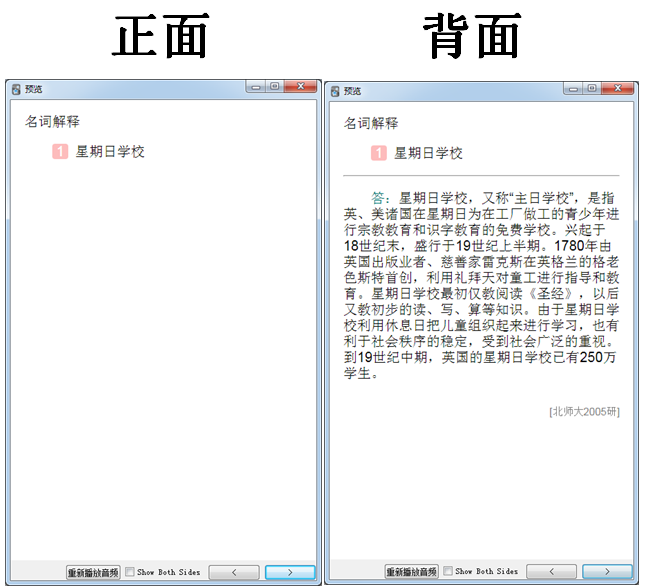Click pink number 1 badge in right window
The width and height of the screenshot is (646, 587).
click(379, 153)
